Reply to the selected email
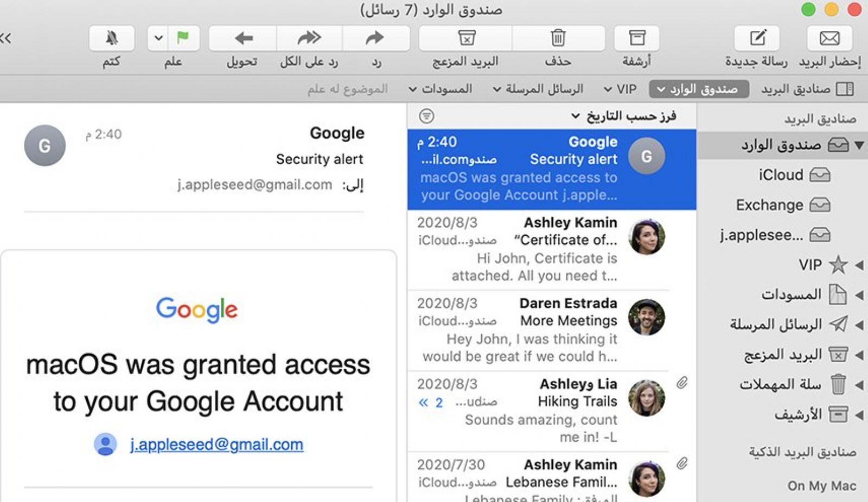This screenshot has height=502, width=868. pos(375,38)
